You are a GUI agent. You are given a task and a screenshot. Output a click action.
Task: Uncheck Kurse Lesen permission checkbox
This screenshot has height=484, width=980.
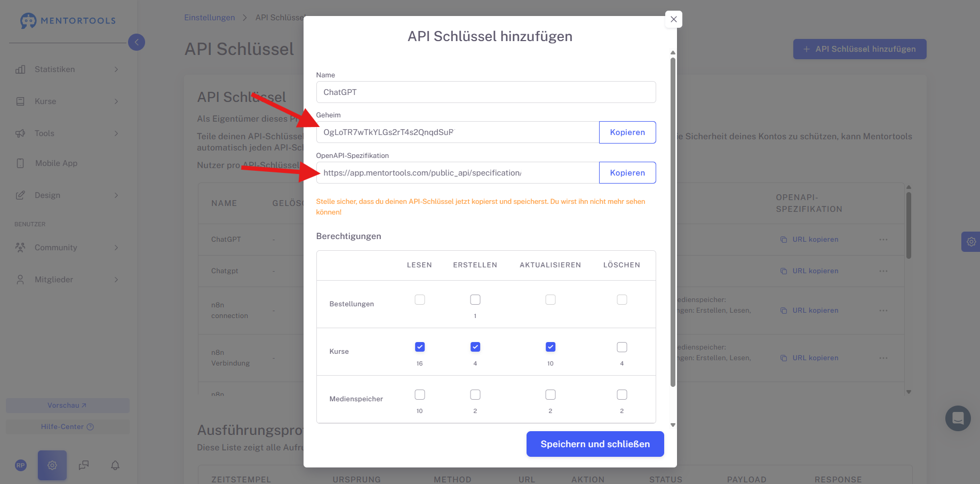pyautogui.click(x=420, y=347)
